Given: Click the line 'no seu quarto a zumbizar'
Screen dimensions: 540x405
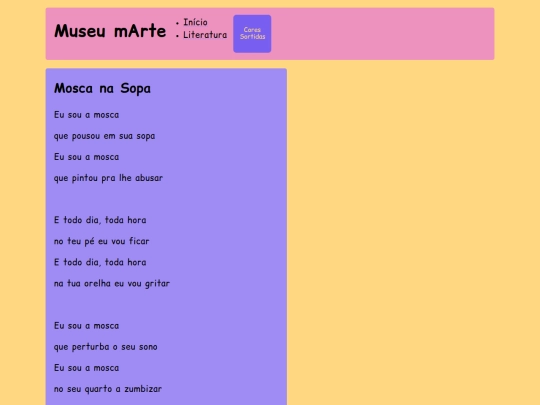Looking at the screenshot, I should [108, 389].
